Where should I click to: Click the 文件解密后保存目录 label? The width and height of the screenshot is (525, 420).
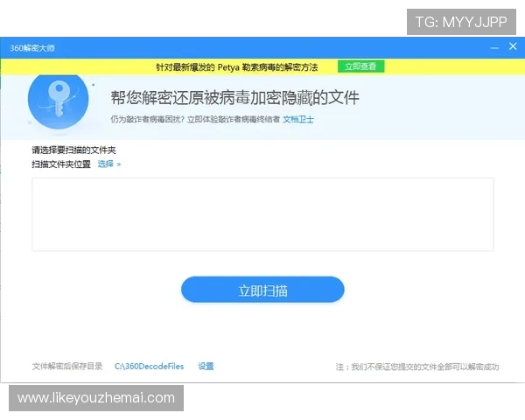point(67,367)
